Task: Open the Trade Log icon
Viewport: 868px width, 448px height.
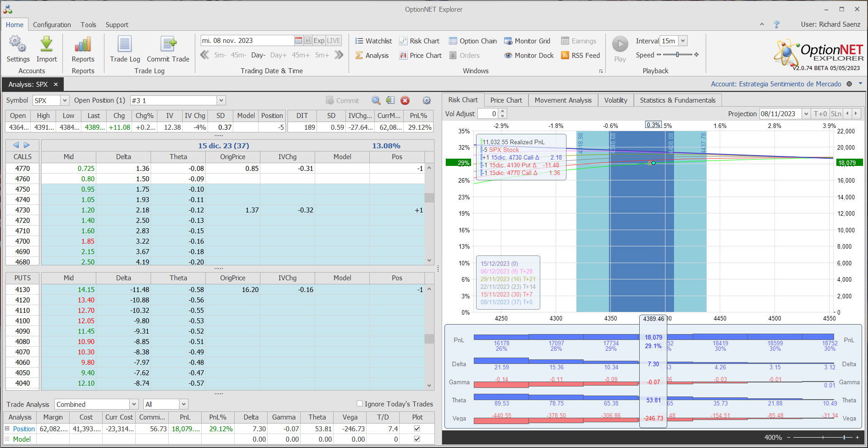Action: [x=125, y=45]
